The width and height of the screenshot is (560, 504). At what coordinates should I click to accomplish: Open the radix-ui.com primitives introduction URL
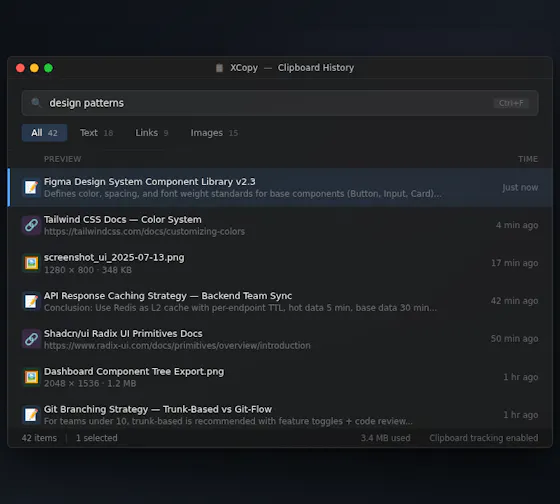pyautogui.click(x=177, y=345)
